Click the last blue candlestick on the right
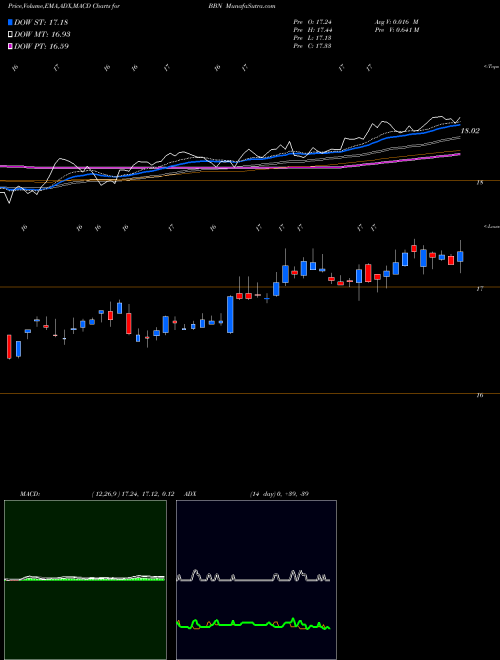Image resolution: width=500 pixels, height=660 pixels. pos(460,256)
